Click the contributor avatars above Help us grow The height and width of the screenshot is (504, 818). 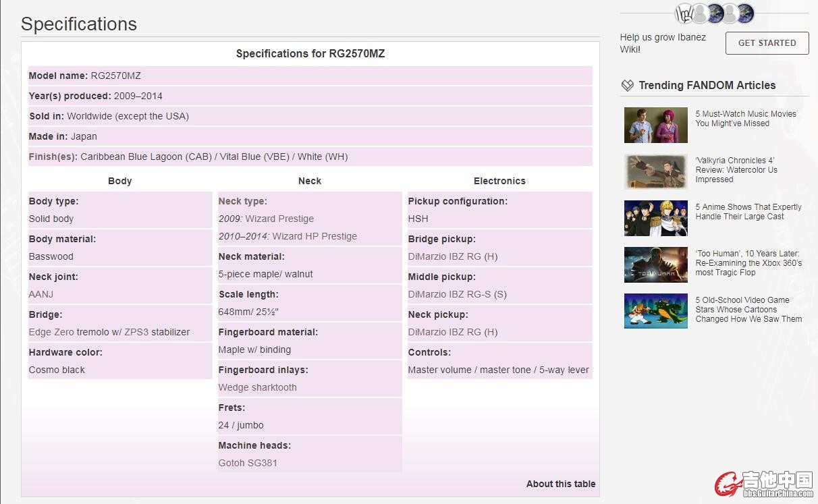[715, 13]
